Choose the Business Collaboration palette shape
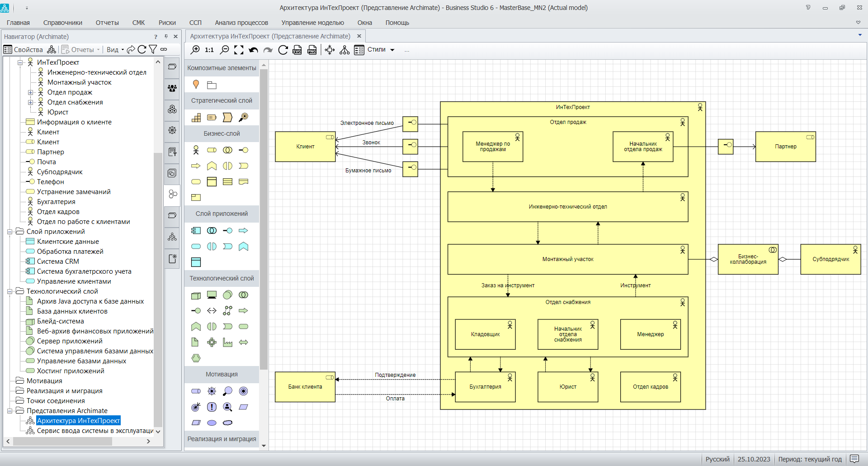This screenshot has width=868, height=466. pos(227,150)
